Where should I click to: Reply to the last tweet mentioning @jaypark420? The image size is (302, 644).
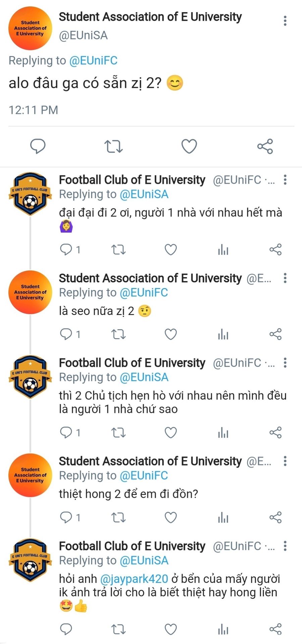click(66, 629)
